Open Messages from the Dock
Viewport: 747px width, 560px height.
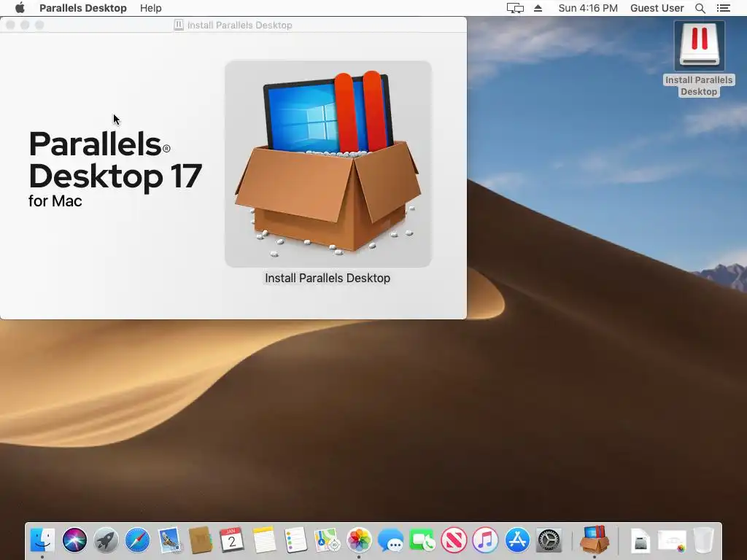tap(390, 540)
